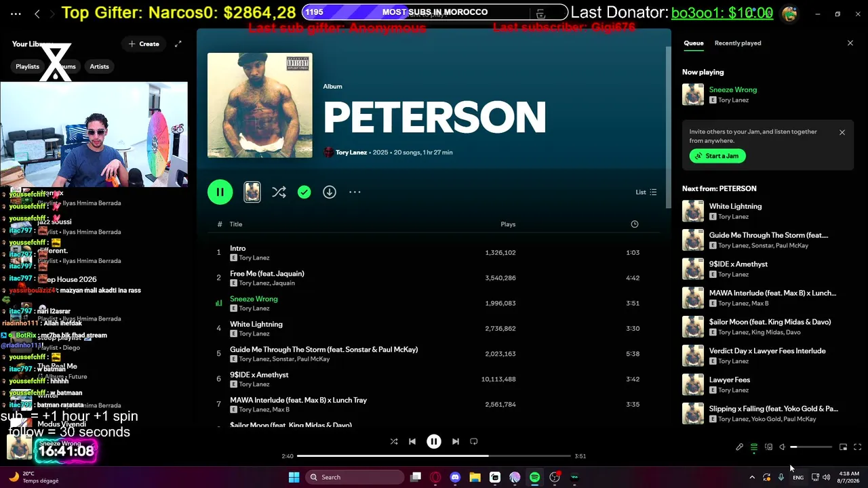Adjust the Spotify volume slider
The height and width of the screenshot is (488, 868).
[x=811, y=447]
